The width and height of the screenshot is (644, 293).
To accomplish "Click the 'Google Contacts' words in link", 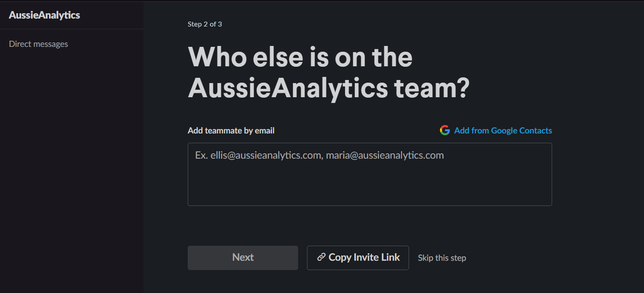I will coord(521,130).
